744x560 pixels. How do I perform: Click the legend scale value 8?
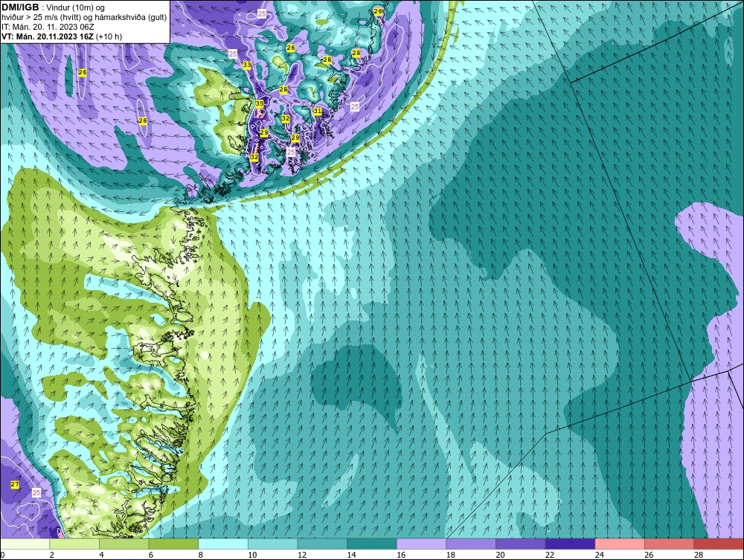pyautogui.click(x=200, y=555)
